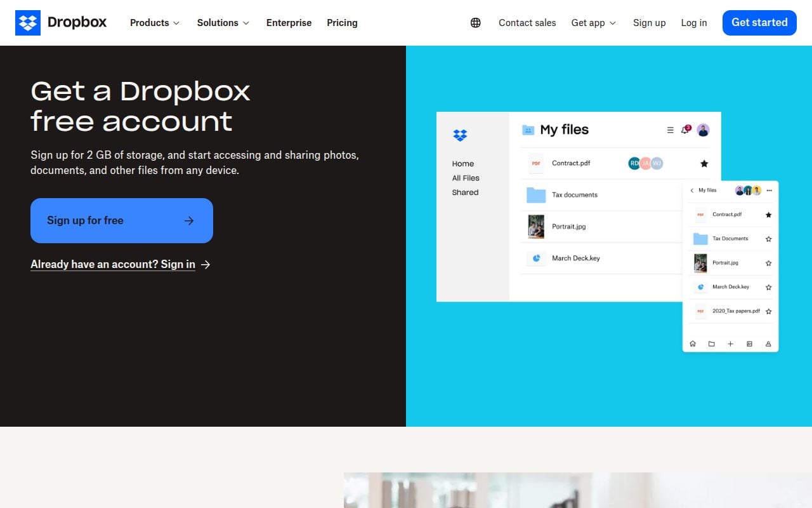Screen dimensions: 812x508
Task: Toggle the filled star on mobile Contract.pdf
Action: (768, 215)
